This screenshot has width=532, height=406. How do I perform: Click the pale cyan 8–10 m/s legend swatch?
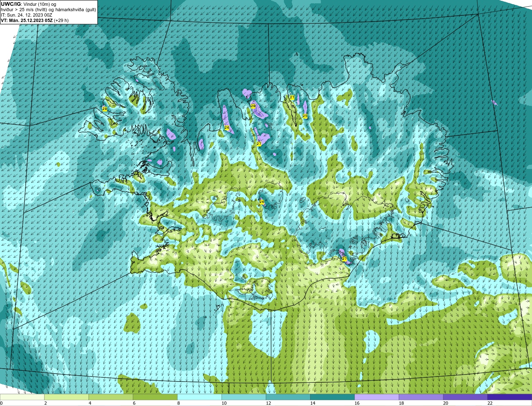199,397
